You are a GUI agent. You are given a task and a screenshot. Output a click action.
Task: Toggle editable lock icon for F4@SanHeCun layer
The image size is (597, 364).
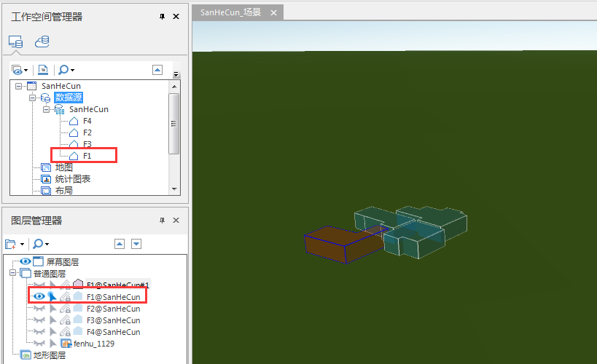tap(65, 332)
